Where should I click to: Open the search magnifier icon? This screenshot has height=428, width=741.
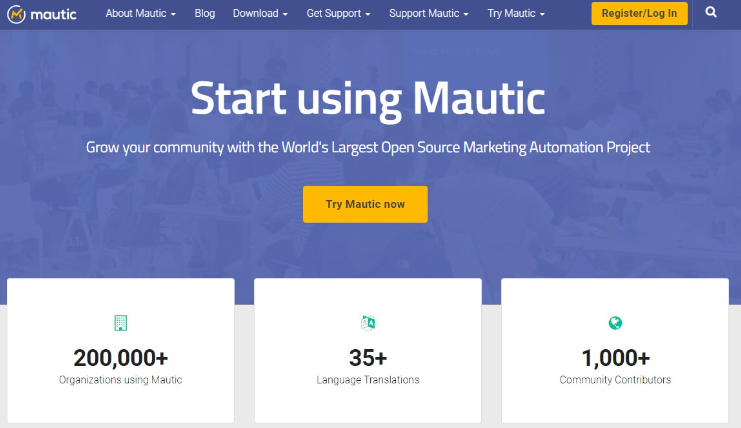pyautogui.click(x=711, y=12)
